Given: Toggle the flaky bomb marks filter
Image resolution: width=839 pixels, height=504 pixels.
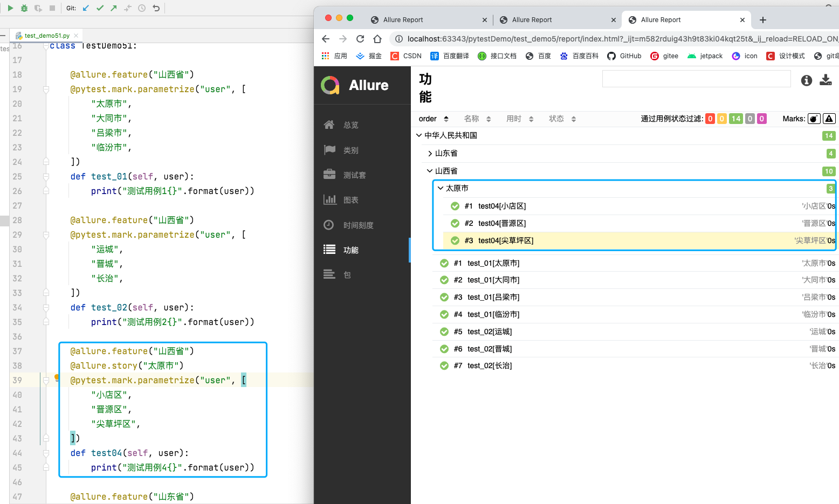Looking at the screenshot, I should pos(814,119).
